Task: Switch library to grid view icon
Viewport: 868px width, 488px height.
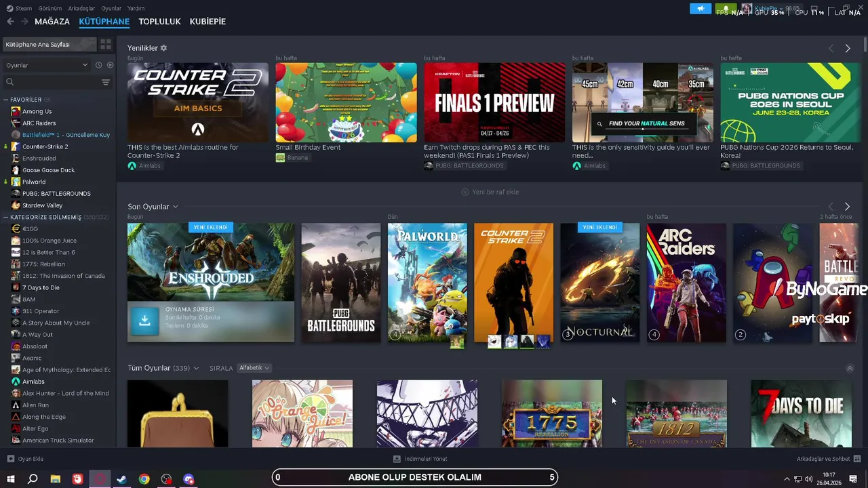Action: click(x=106, y=44)
